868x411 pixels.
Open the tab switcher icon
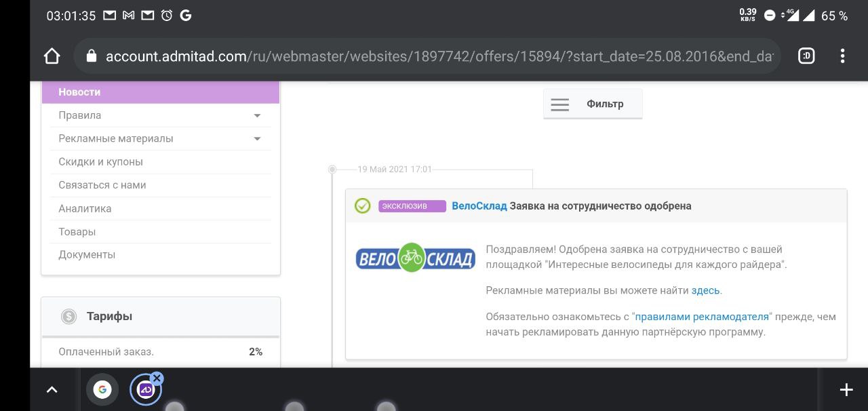point(806,56)
